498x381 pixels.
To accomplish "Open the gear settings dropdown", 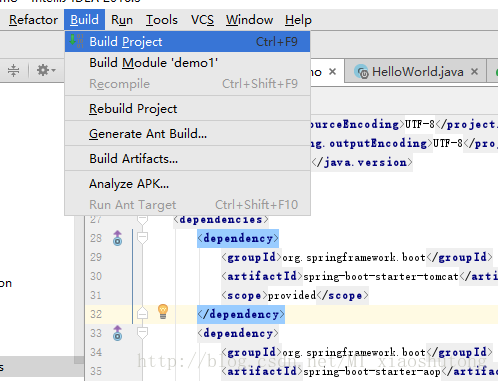I will coord(45,70).
